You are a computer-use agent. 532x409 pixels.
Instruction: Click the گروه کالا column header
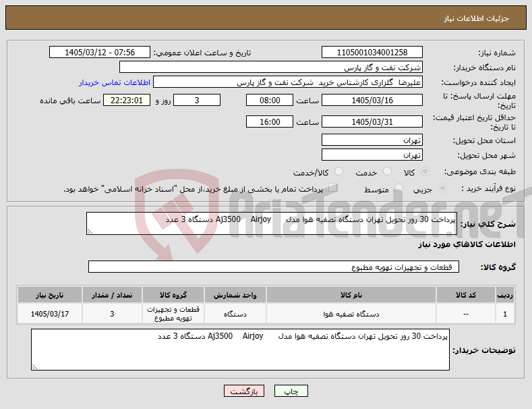pos(173,295)
